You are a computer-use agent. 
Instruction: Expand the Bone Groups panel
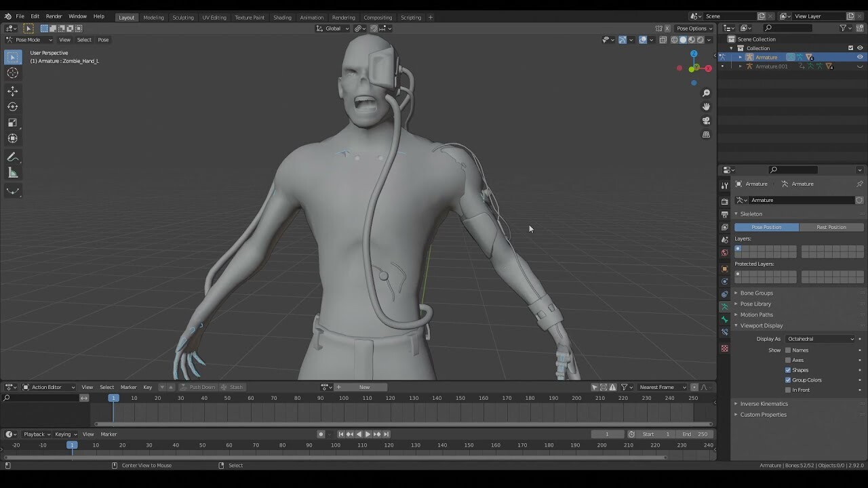[x=756, y=293]
